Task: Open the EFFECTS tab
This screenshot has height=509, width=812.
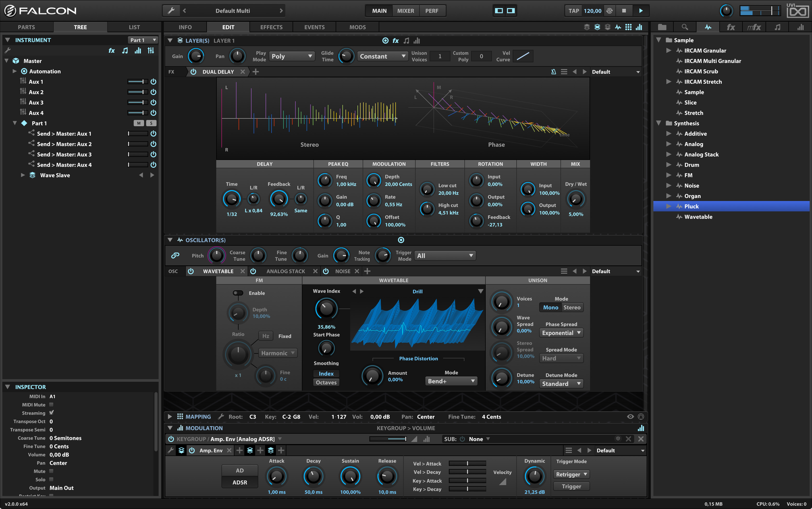Action: 271,27
